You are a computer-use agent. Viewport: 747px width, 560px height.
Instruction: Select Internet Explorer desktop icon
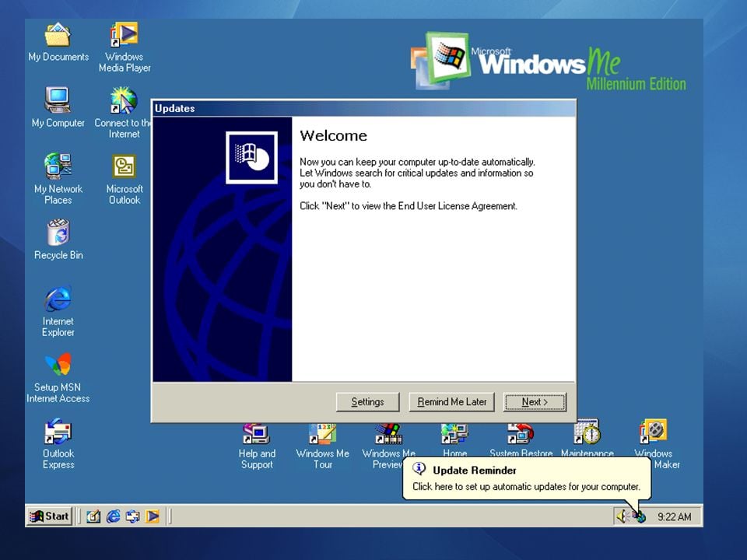pos(58,311)
